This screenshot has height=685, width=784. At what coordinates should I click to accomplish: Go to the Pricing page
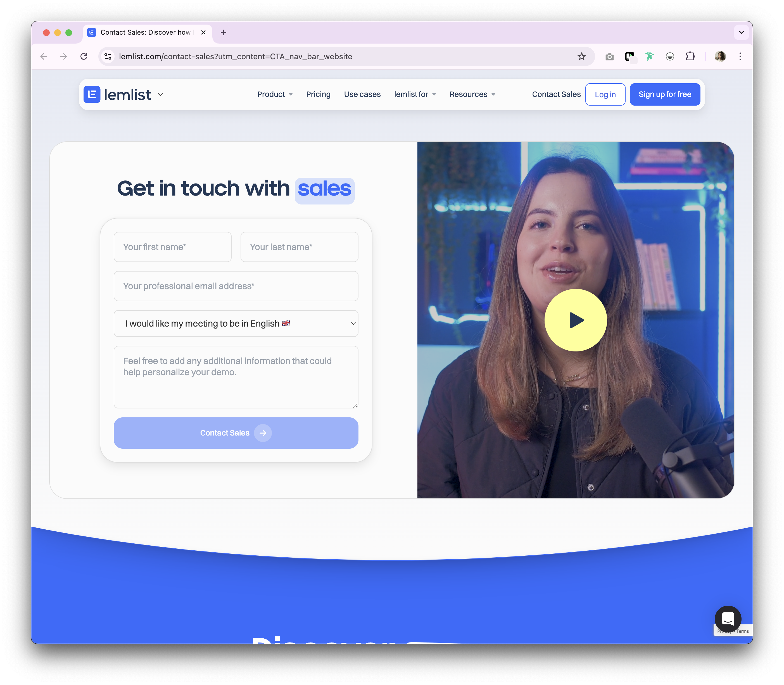click(x=318, y=94)
